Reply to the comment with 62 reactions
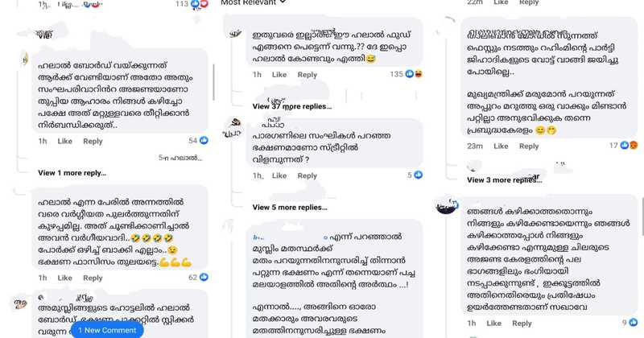 point(93,278)
